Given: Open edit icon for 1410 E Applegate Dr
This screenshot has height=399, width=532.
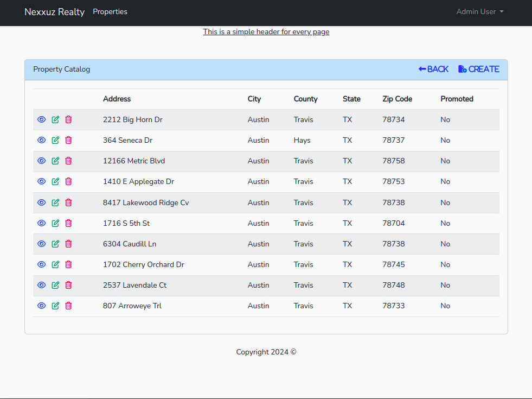Looking at the screenshot, I should click(55, 181).
